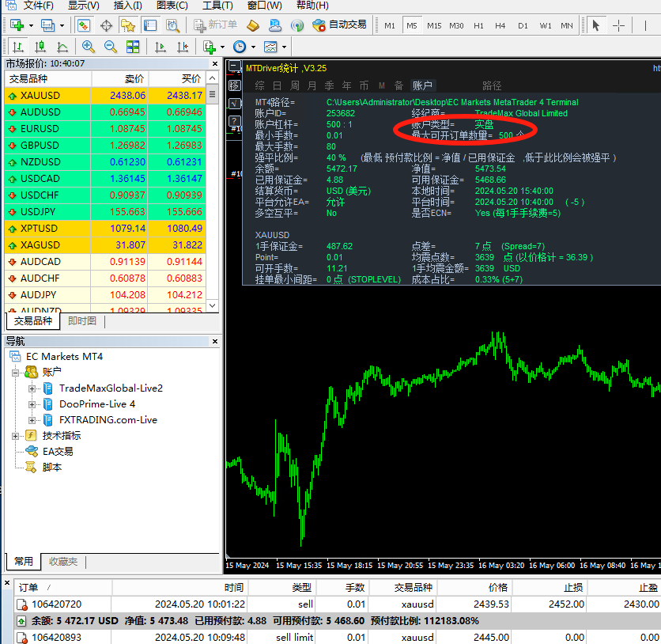Select the H4 timeframe

coord(500,26)
